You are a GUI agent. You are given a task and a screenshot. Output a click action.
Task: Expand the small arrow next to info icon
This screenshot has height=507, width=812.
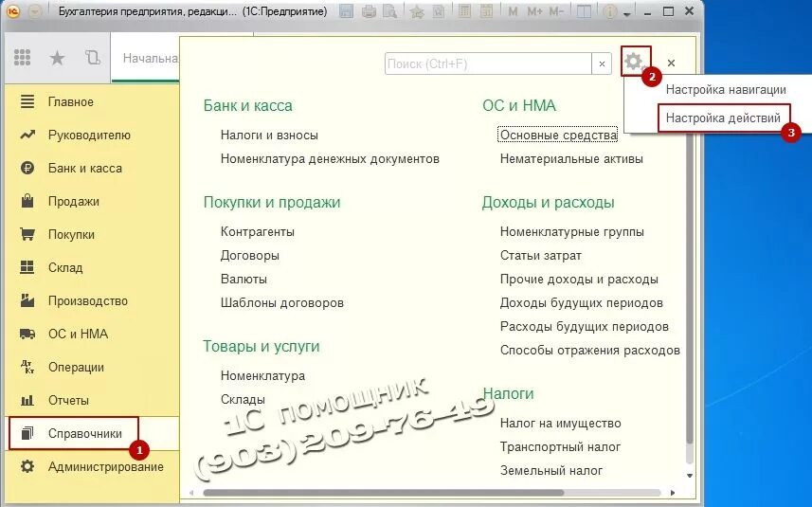[627, 13]
